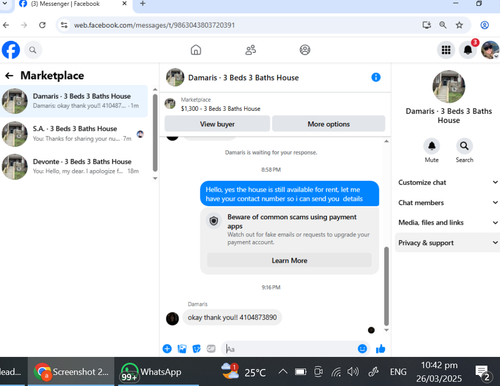Expand Chat members section

pos(448,203)
